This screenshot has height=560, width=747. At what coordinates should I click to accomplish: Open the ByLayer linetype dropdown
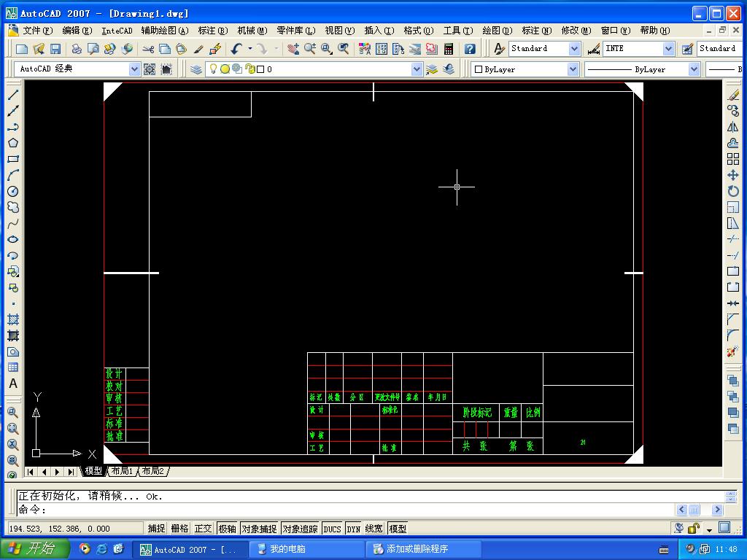click(694, 69)
